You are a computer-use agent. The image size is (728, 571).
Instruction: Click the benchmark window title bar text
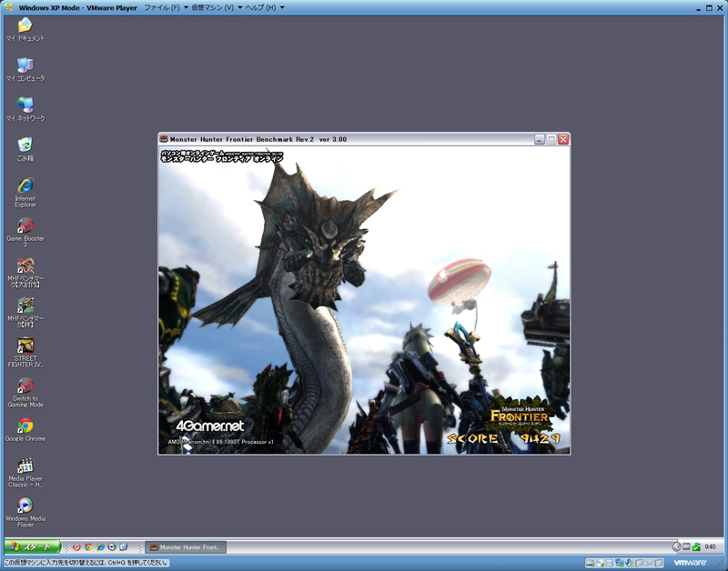click(x=258, y=139)
